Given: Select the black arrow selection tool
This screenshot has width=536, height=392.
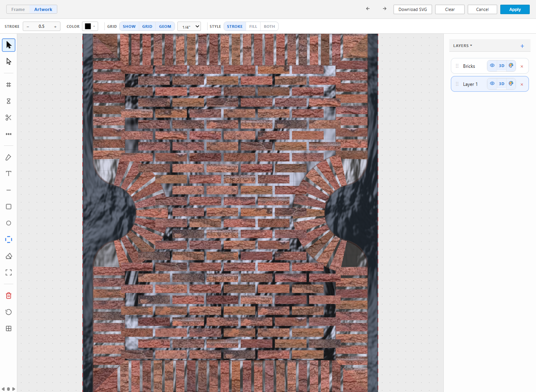Looking at the screenshot, I should coord(9,45).
